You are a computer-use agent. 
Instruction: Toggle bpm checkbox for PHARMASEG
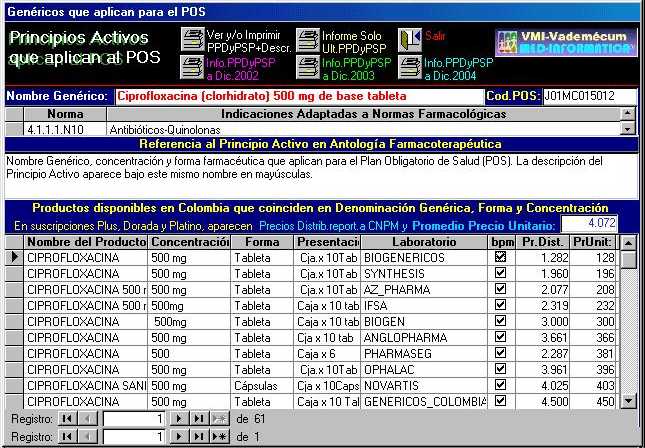(x=500, y=353)
